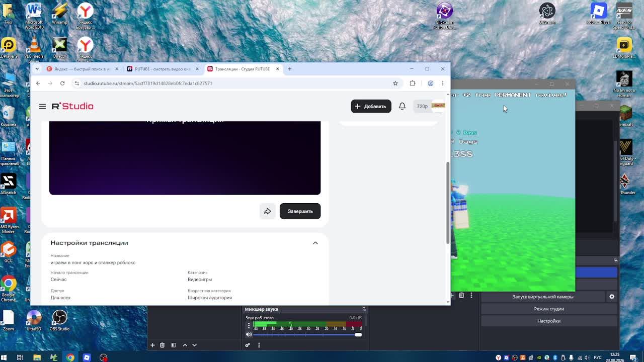The width and height of the screenshot is (644, 362).
Task: Go back in Chrome
Action: click(38, 83)
